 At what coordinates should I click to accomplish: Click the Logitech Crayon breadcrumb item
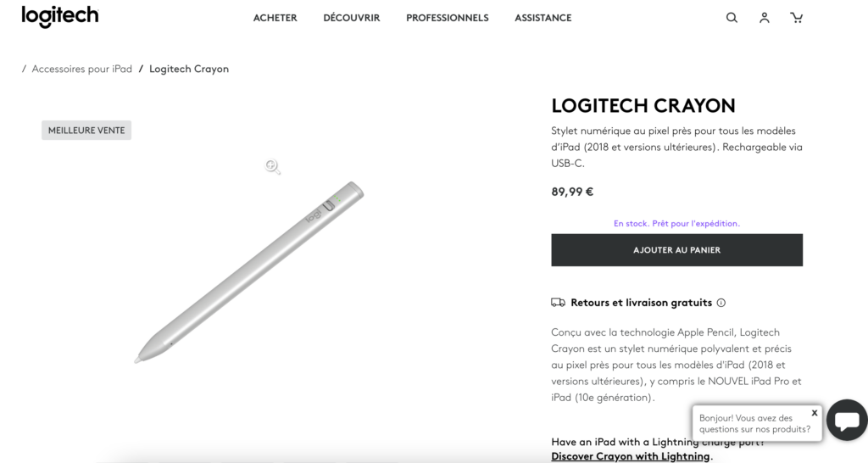click(x=189, y=69)
